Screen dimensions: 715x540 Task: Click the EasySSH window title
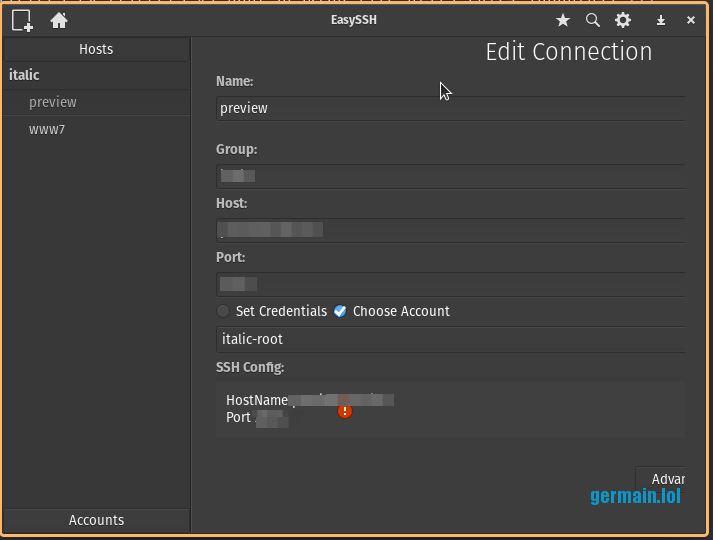(x=354, y=20)
